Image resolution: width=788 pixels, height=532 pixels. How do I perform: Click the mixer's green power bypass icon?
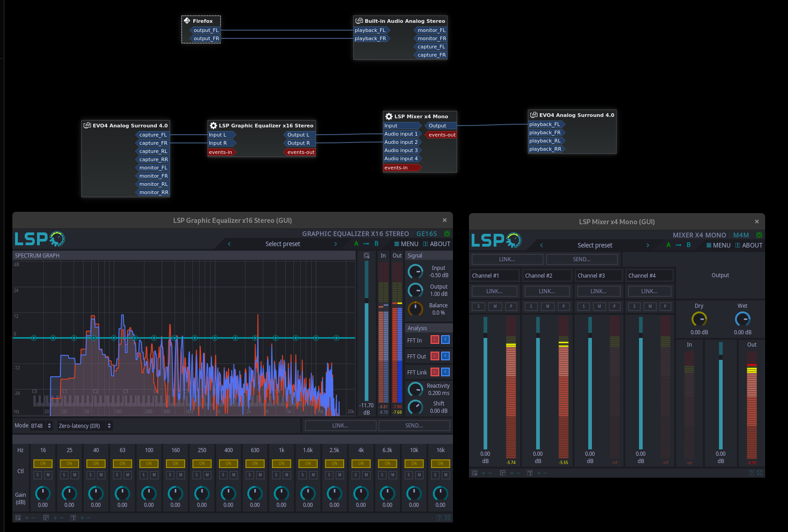(x=759, y=235)
